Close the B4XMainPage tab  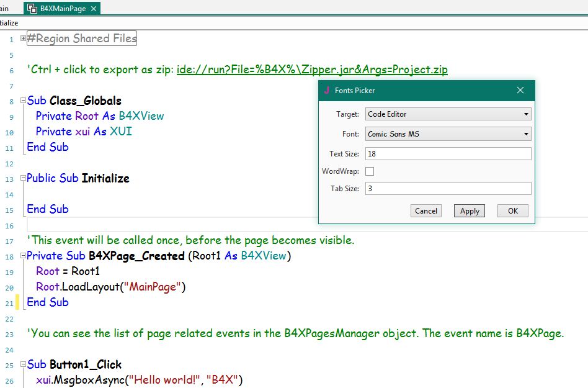click(x=94, y=9)
